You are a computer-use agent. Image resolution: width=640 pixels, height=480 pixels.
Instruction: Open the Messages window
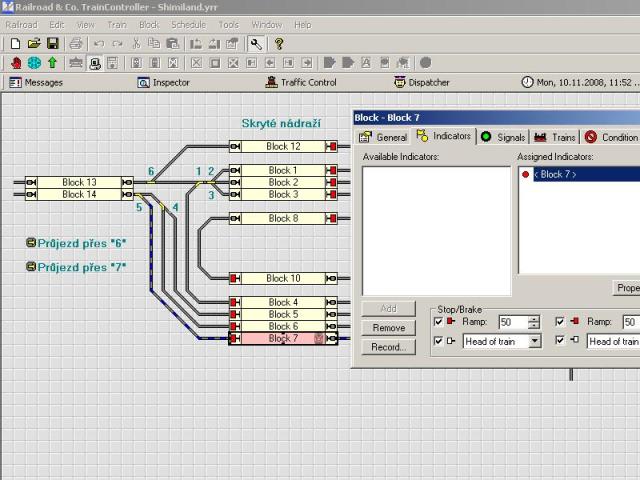[x=36, y=82]
